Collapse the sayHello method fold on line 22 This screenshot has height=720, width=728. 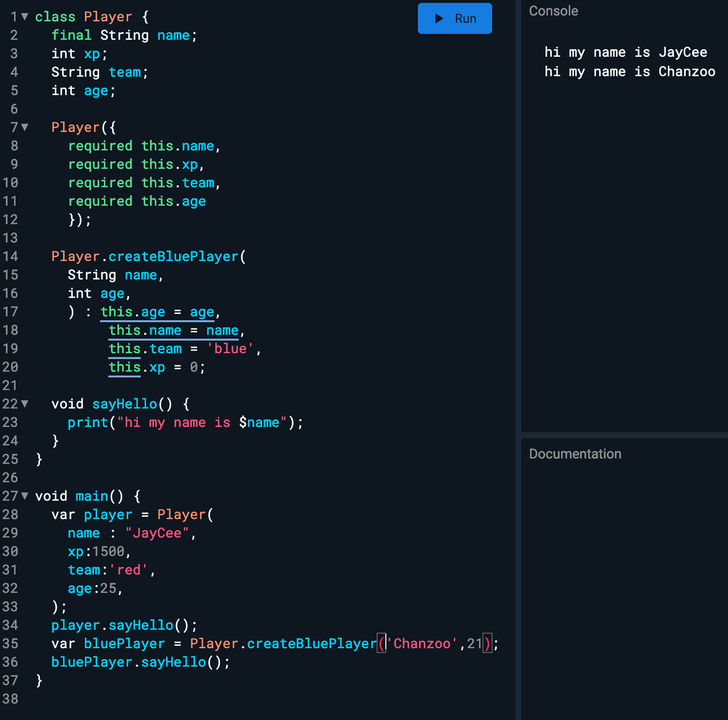25,404
